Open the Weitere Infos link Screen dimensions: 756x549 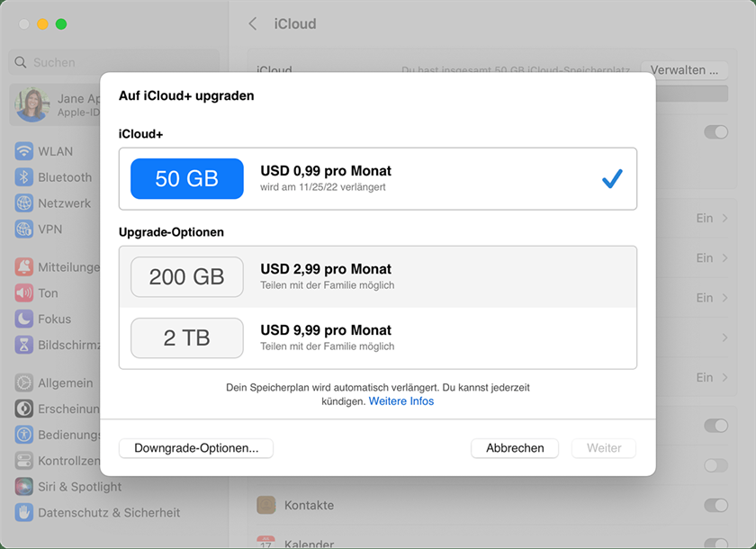click(401, 401)
